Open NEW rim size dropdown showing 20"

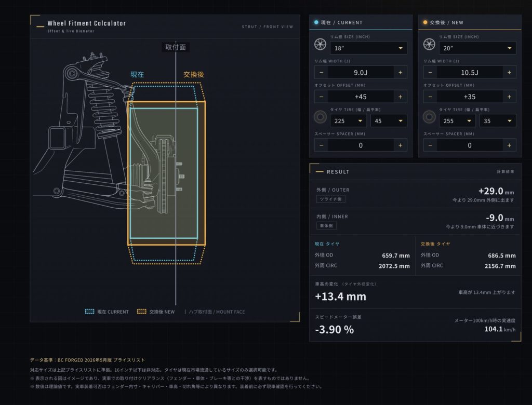[477, 48]
